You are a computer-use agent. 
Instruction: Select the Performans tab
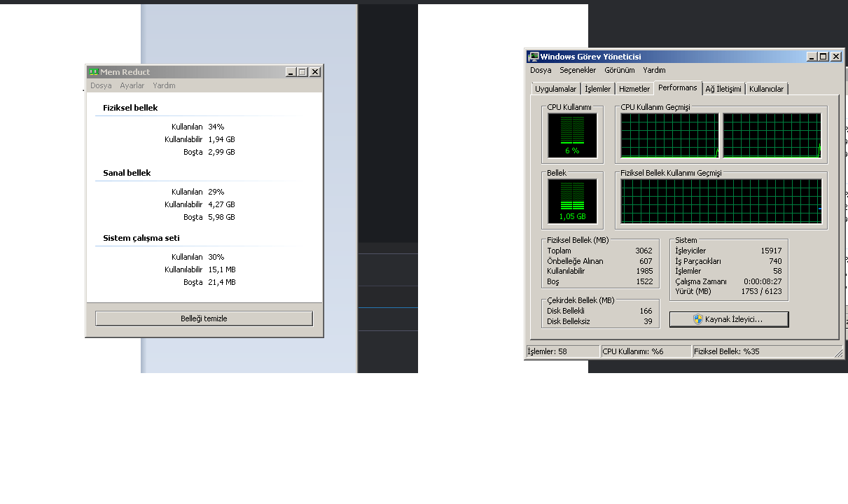[678, 87]
